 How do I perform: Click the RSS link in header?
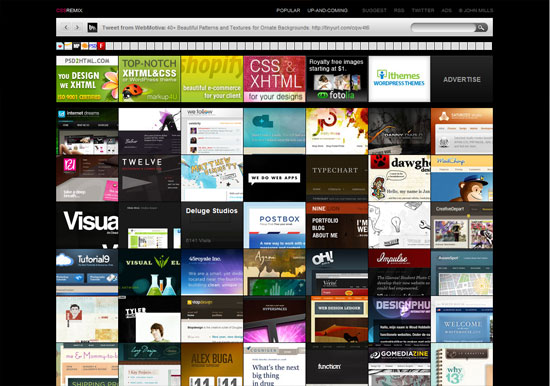pyautogui.click(x=399, y=11)
